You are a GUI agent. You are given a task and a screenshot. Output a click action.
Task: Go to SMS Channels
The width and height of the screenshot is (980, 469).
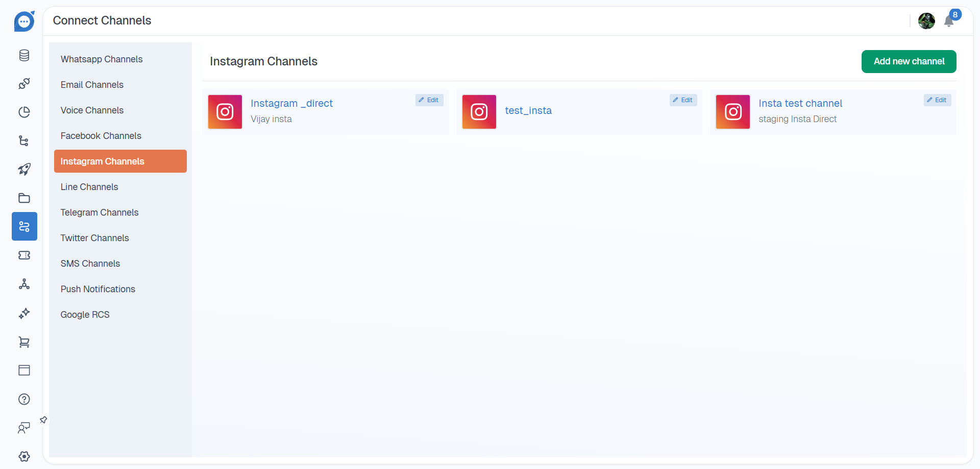point(120,264)
